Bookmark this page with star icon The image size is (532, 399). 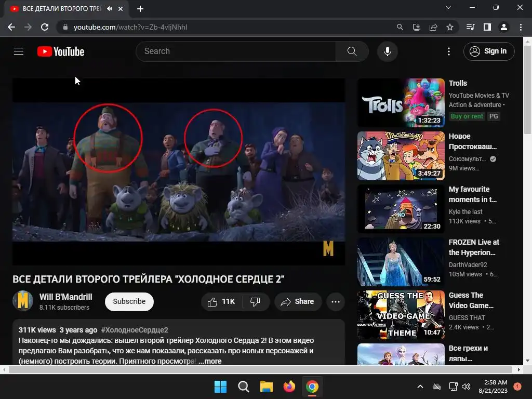pyautogui.click(x=450, y=27)
